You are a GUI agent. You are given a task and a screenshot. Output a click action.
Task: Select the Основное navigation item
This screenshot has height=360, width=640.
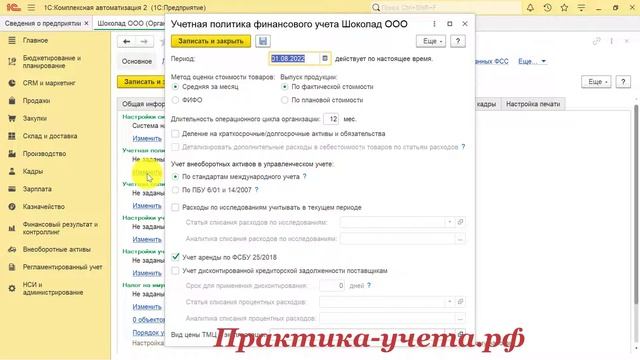[137, 61]
